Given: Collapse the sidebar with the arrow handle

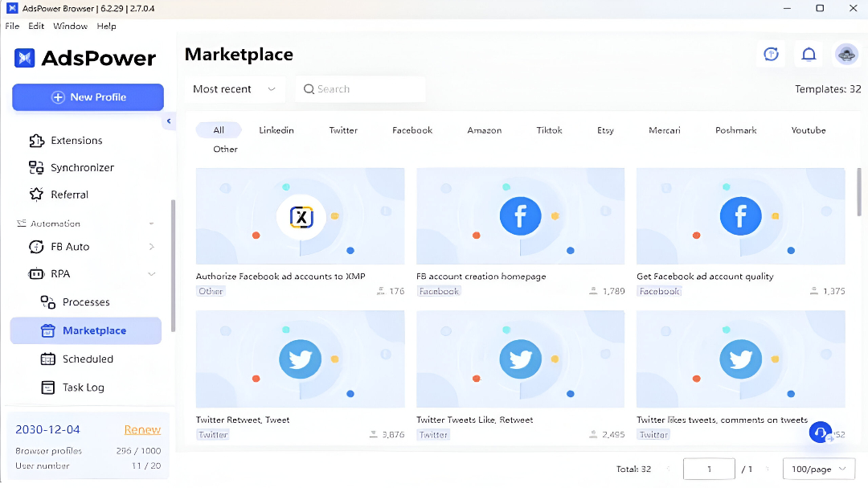Looking at the screenshot, I should click(169, 121).
